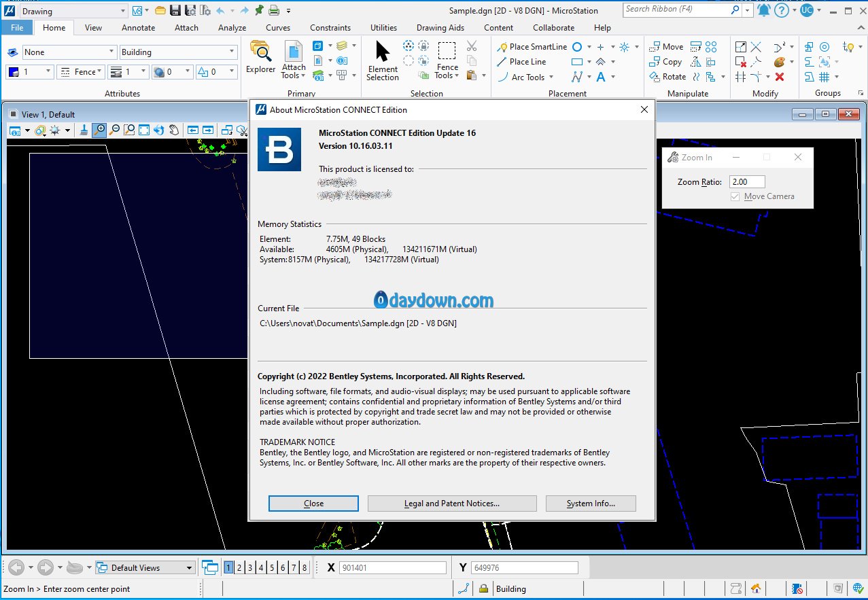This screenshot has width=868, height=600.
Task: Click the Zoom In magnifier in View 1
Action: pos(100,130)
